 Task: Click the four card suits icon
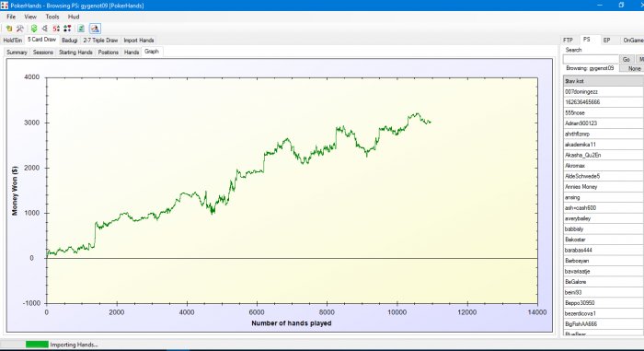pyautogui.click(x=67, y=29)
